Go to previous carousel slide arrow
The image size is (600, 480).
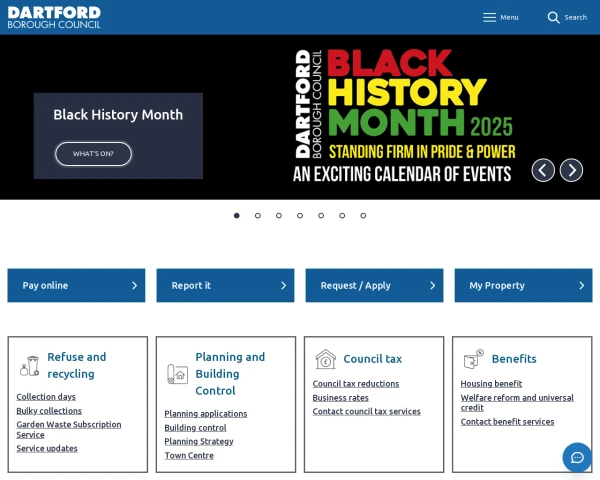pyautogui.click(x=543, y=170)
